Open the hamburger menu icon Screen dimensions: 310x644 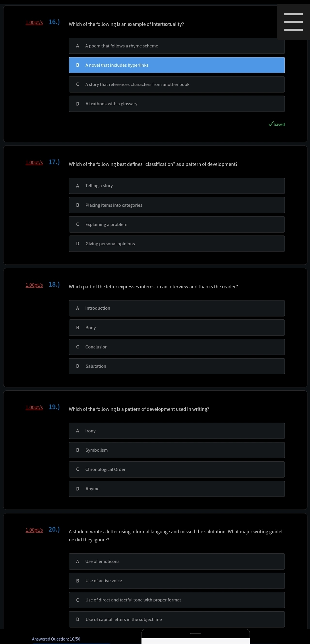(293, 22)
